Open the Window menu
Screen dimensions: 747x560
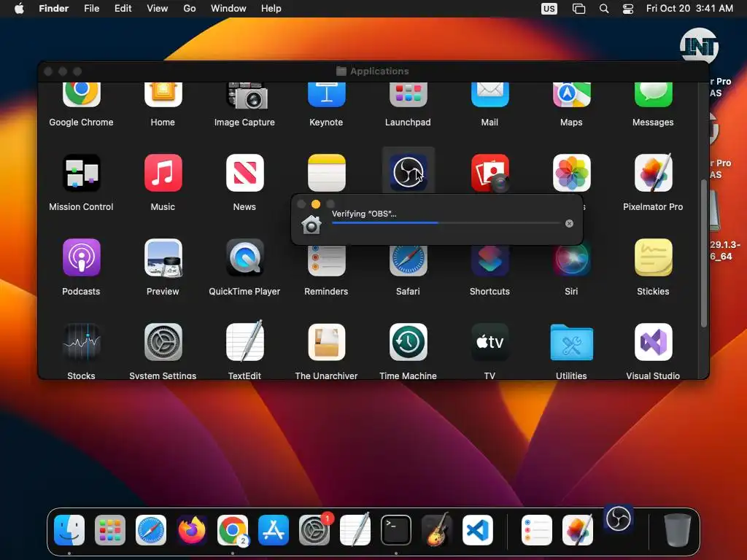pos(228,9)
